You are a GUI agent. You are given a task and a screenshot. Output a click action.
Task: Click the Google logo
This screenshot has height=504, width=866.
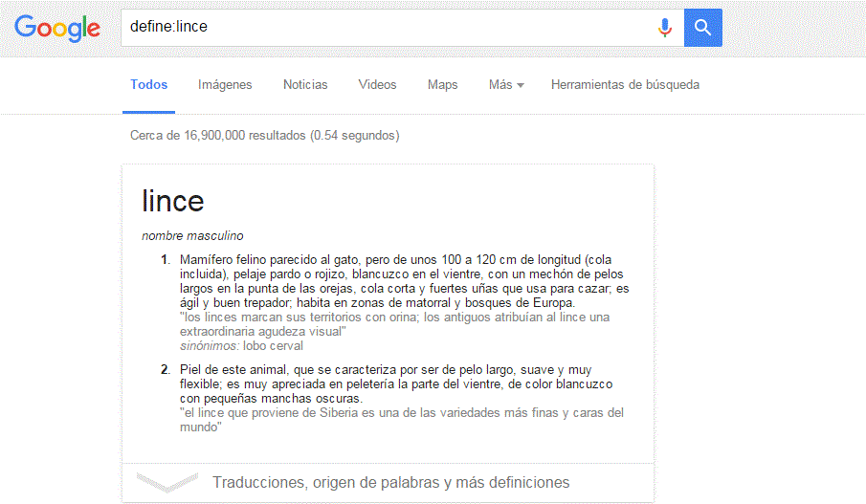point(57,28)
